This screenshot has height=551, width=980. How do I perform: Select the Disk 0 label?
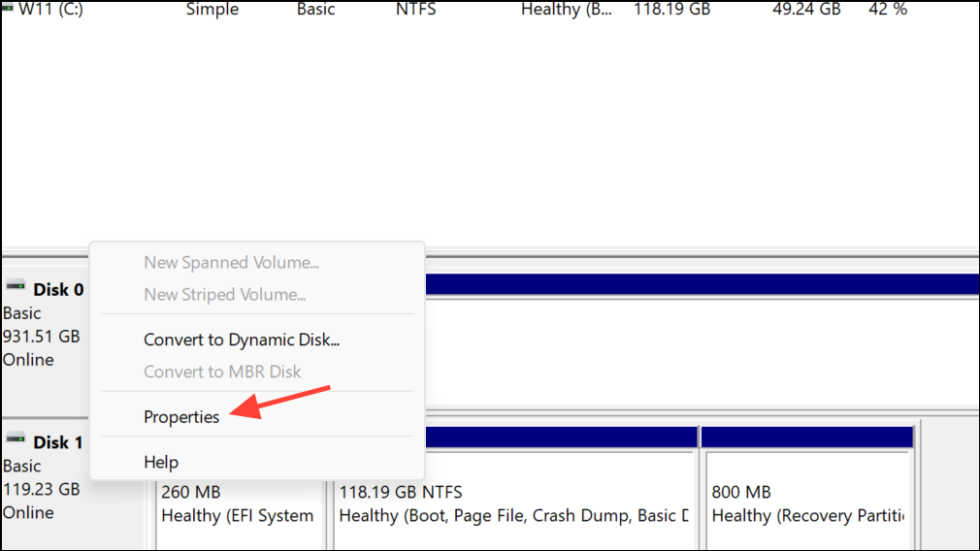click(x=58, y=290)
